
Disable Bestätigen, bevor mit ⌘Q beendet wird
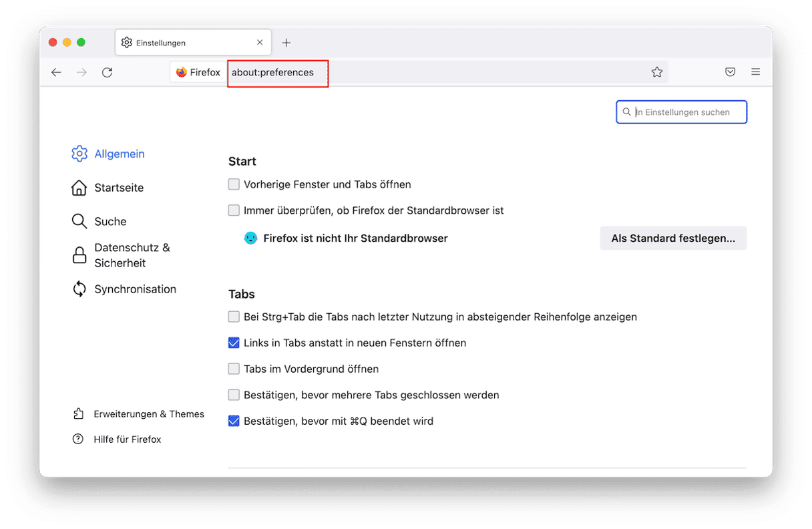234,421
